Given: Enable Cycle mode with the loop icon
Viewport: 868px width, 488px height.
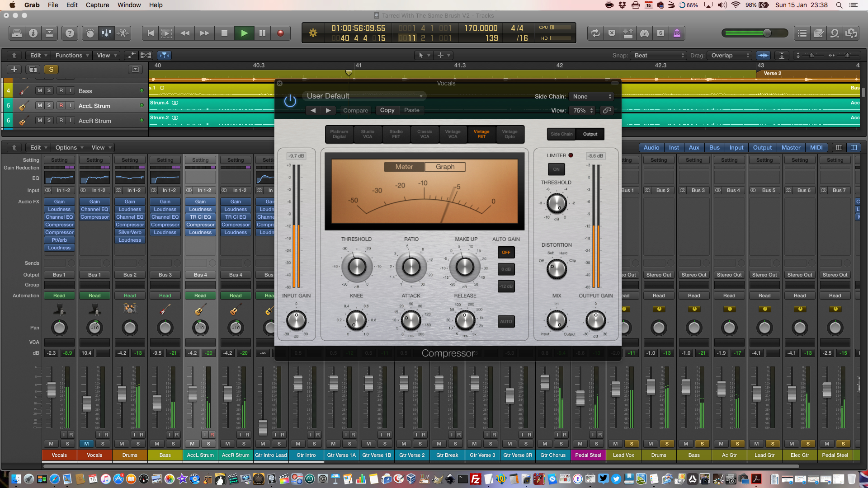Looking at the screenshot, I should [x=595, y=33].
